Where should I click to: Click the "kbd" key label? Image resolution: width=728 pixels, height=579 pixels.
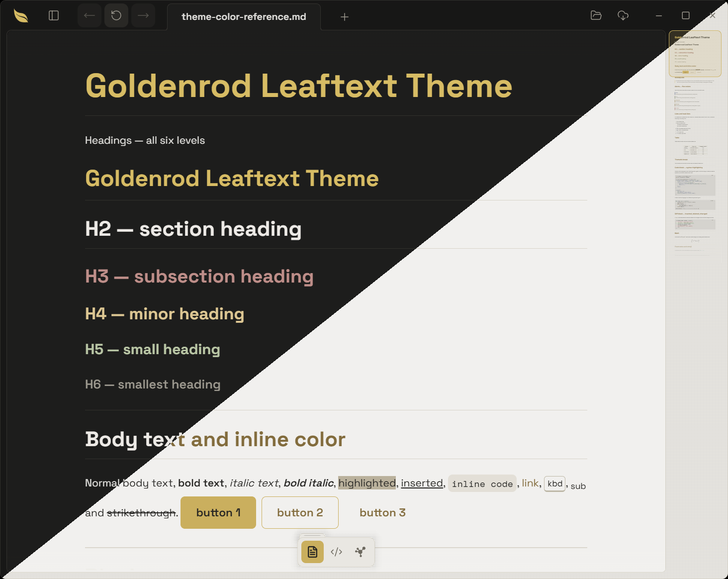pyautogui.click(x=555, y=483)
